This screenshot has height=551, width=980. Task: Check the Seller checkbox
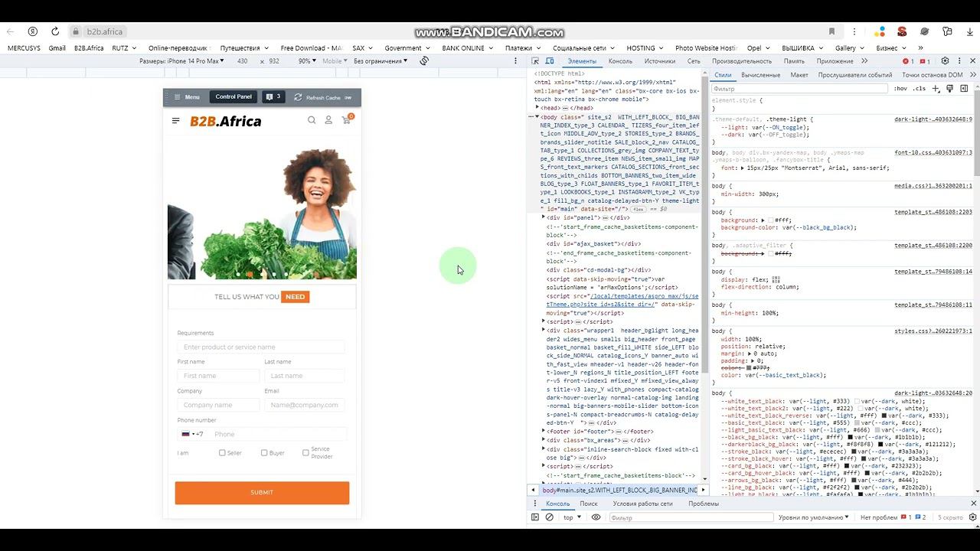click(222, 453)
